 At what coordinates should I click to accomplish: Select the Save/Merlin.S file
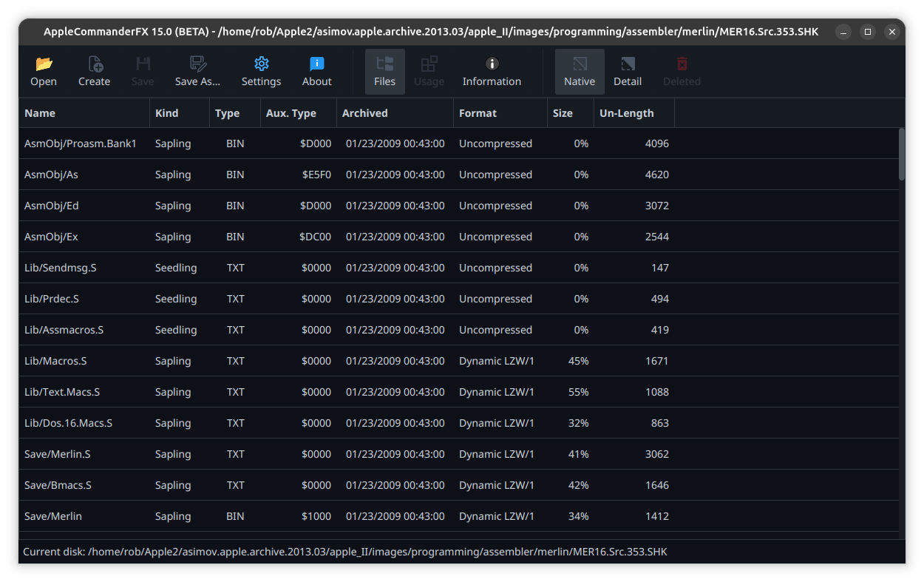458,454
